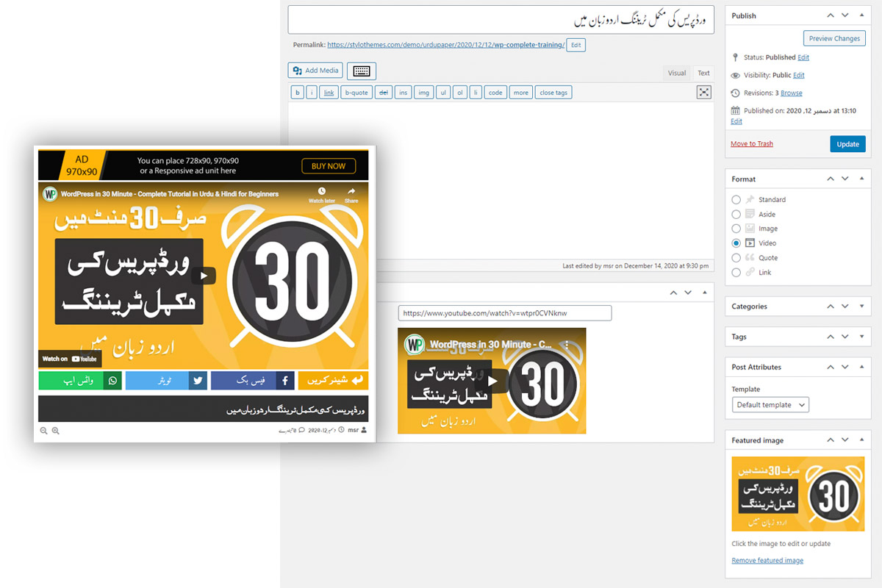Click the post title input field

(x=501, y=20)
